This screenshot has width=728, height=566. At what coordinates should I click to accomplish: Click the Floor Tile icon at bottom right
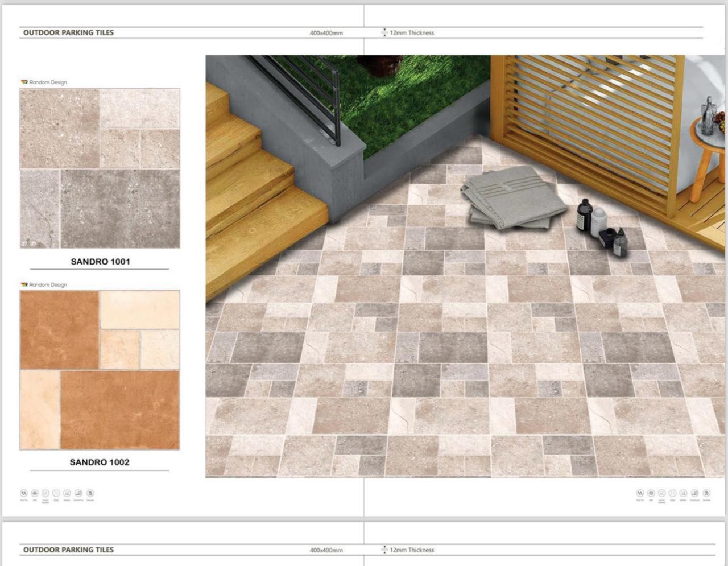click(640, 493)
